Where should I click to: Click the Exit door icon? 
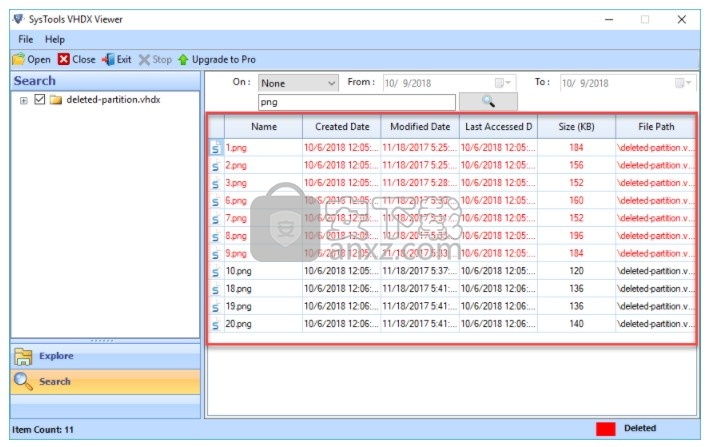coord(108,59)
